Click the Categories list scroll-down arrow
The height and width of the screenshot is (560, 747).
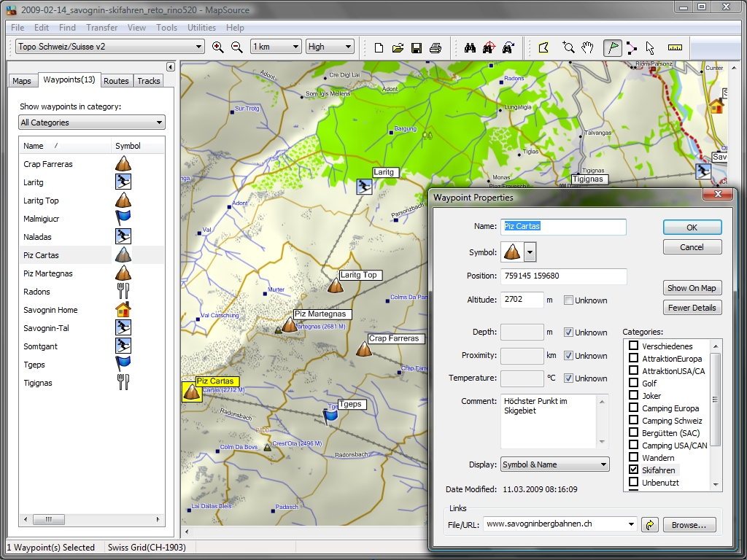point(715,485)
